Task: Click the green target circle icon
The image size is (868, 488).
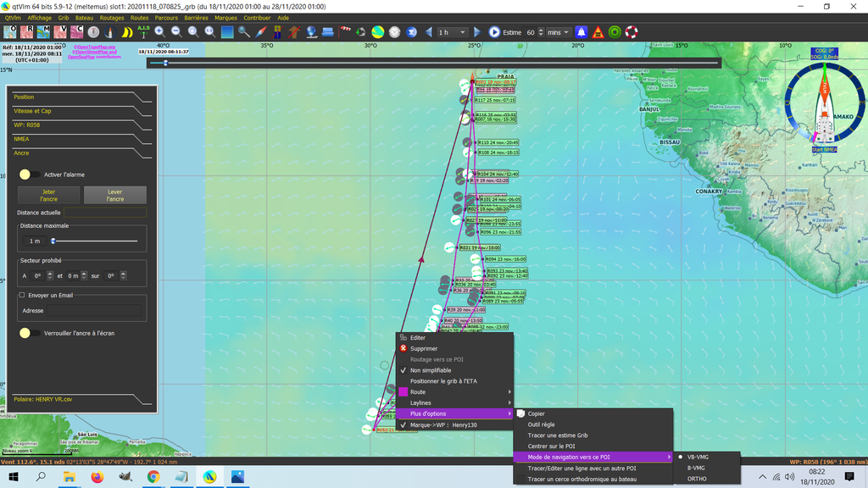Action: coord(615,32)
